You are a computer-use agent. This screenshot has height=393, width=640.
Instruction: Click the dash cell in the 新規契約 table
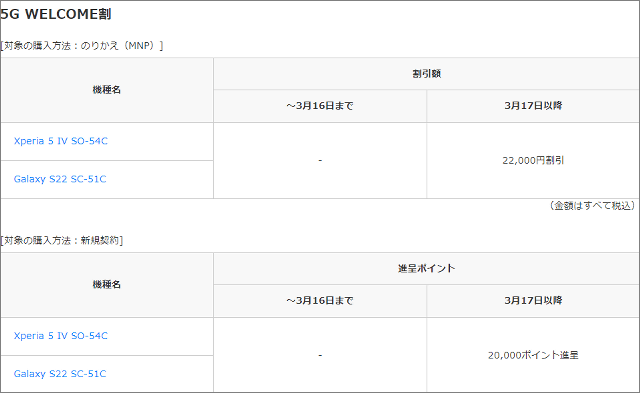pyautogui.click(x=320, y=355)
